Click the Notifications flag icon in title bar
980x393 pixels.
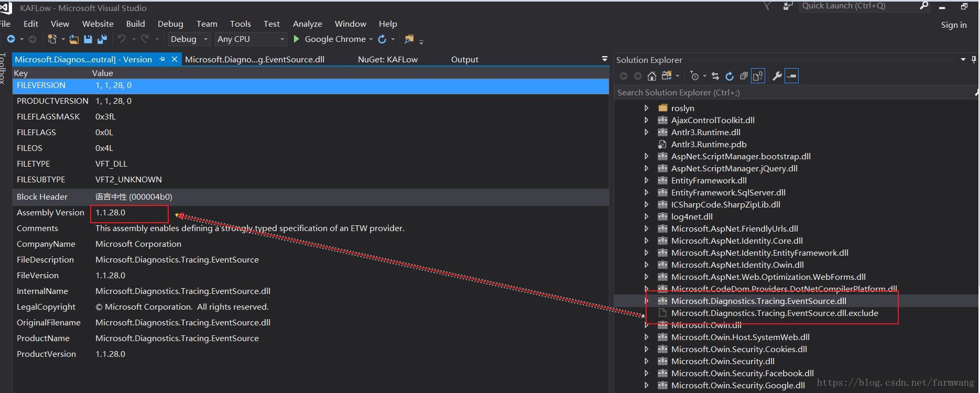point(767,6)
